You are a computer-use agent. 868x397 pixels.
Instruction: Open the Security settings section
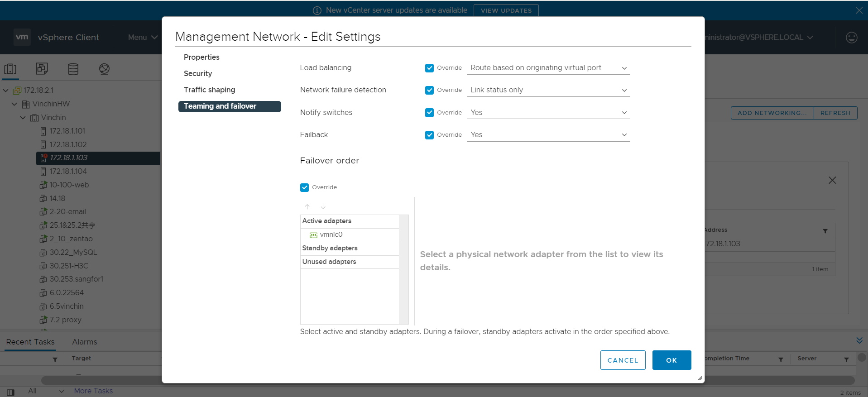pyautogui.click(x=198, y=73)
